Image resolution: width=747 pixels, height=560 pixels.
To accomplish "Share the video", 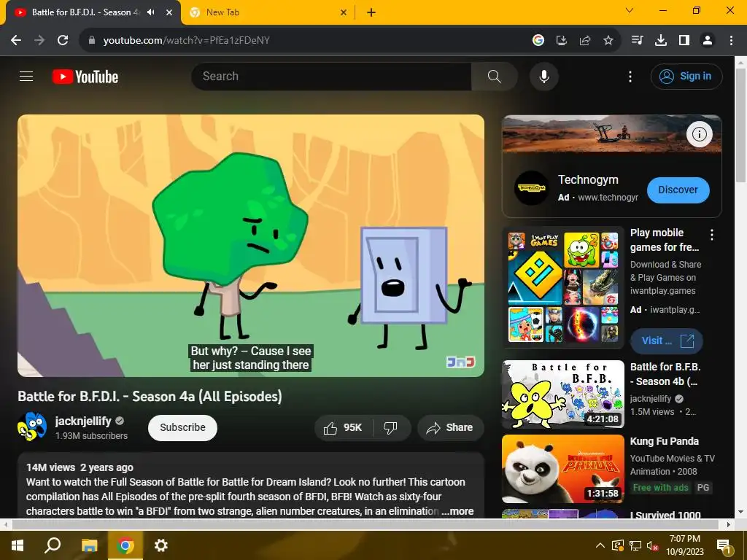I will [450, 427].
